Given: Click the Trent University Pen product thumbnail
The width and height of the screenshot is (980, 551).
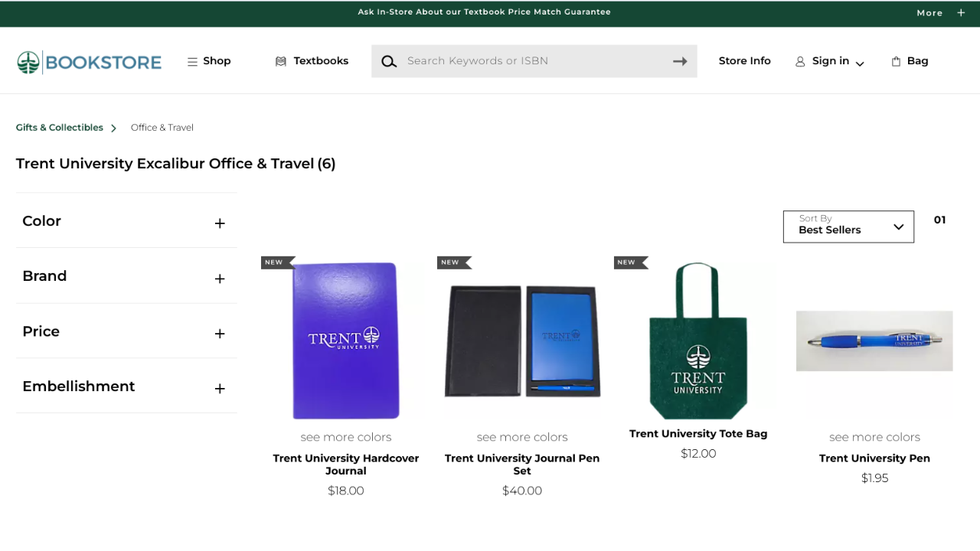Looking at the screenshot, I should pos(874,341).
